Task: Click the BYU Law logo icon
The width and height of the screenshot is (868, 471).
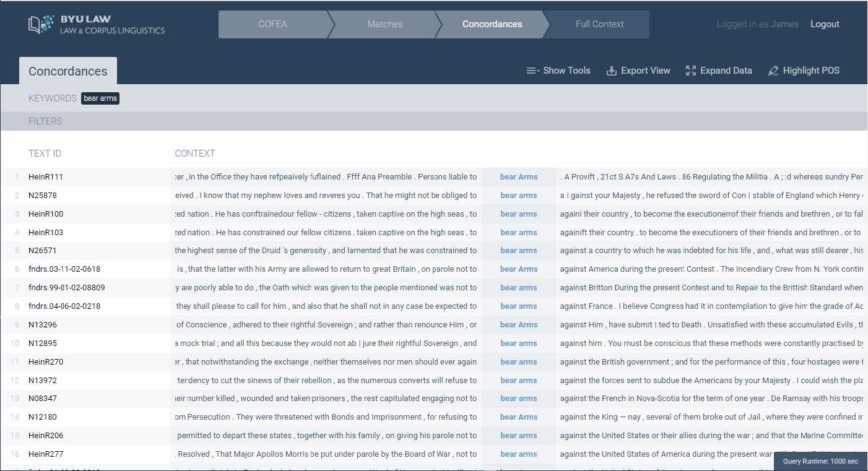Action: point(41,24)
